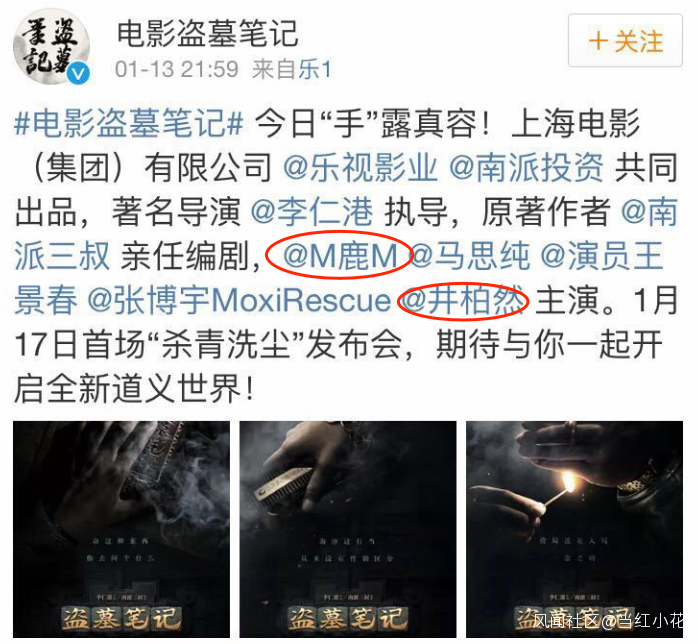Open the @张博宇MoxiRescue mention
This screenshot has width=698, height=644.
[x=239, y=300]
